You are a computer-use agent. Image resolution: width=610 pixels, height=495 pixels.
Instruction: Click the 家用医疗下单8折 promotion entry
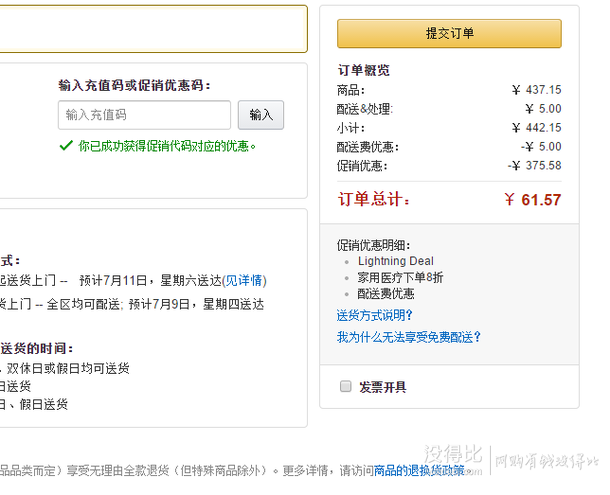coord(400,277)
